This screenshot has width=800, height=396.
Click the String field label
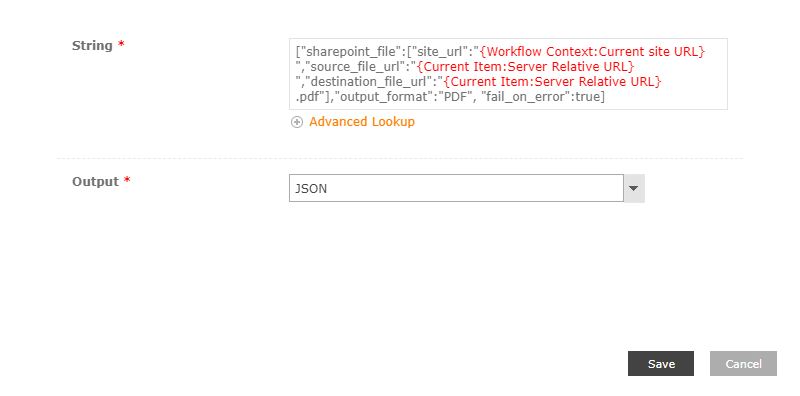click(x=92, y=45)
